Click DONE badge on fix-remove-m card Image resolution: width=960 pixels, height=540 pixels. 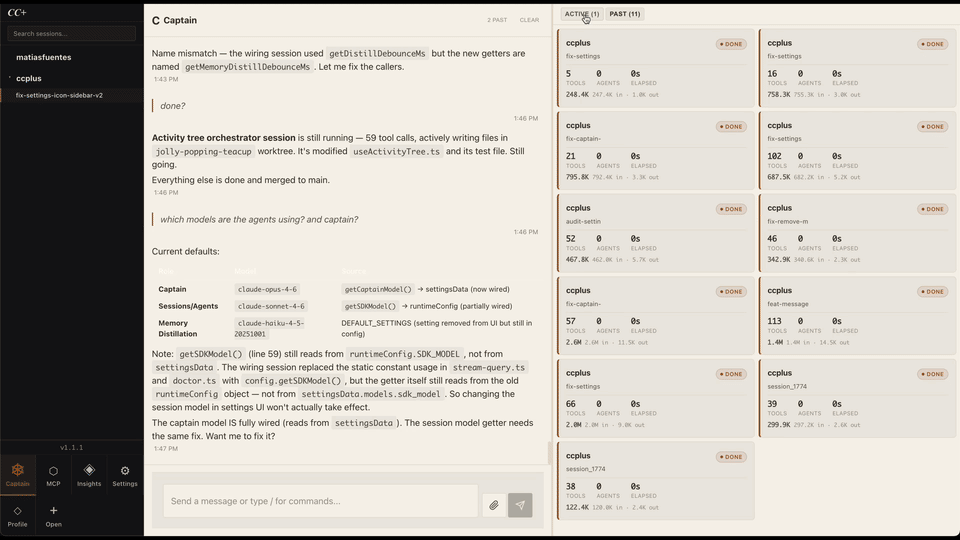[932, 209]
